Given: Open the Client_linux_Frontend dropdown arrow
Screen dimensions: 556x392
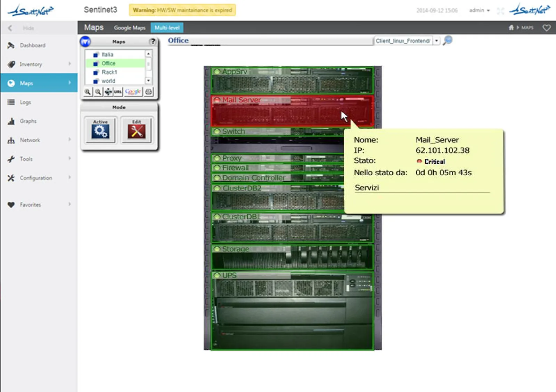Looking at the screenshot, I should point(436,41).
